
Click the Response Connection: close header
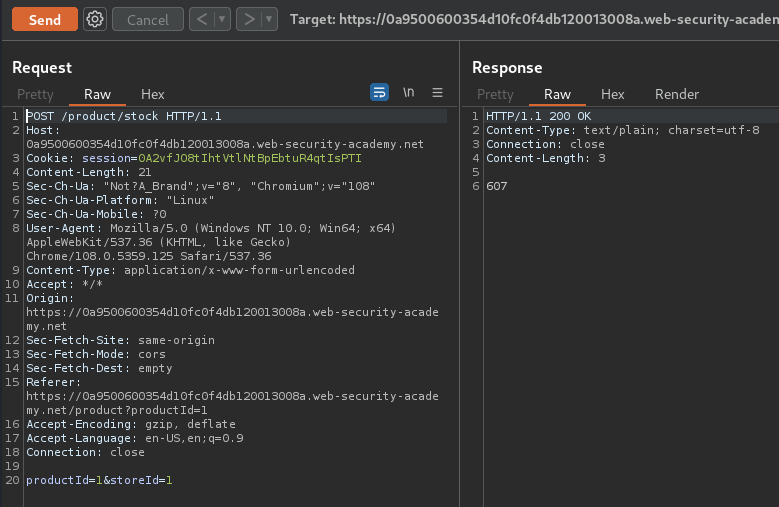coord(545,144)
